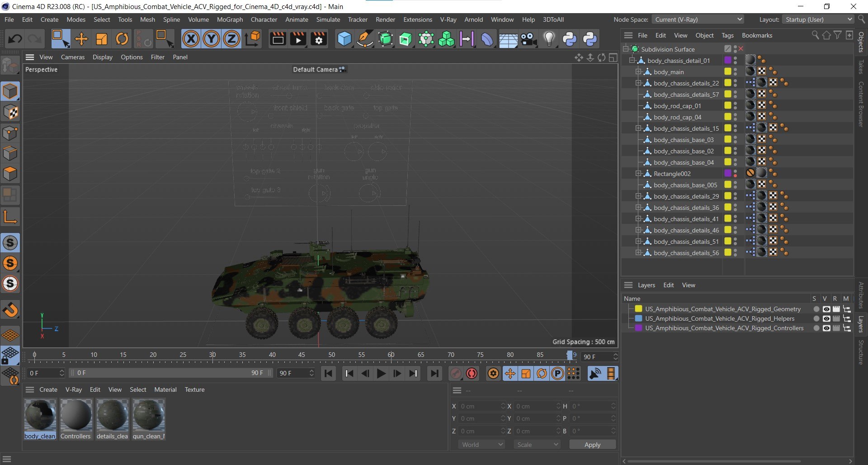Screen dimensions: 868x465
Task: Switch to Model mode cube icon
Action: pos(10,91)
